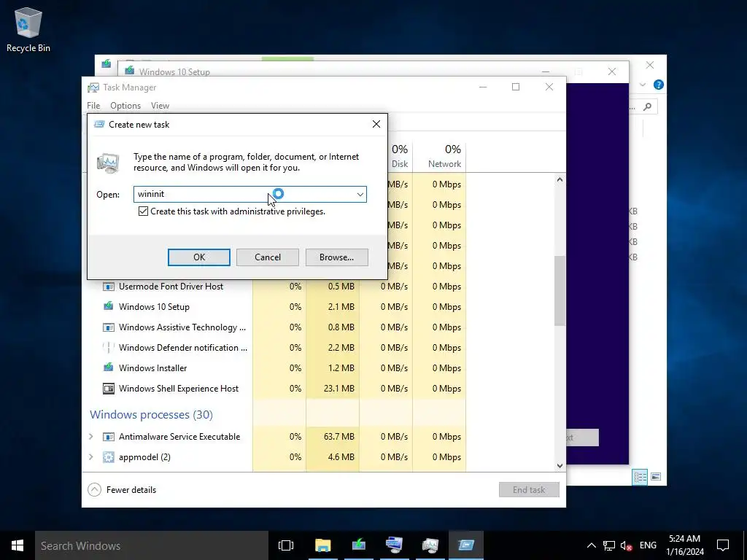
Task: Collapse Task Manager with Fewer details
Action: (122, 490)
